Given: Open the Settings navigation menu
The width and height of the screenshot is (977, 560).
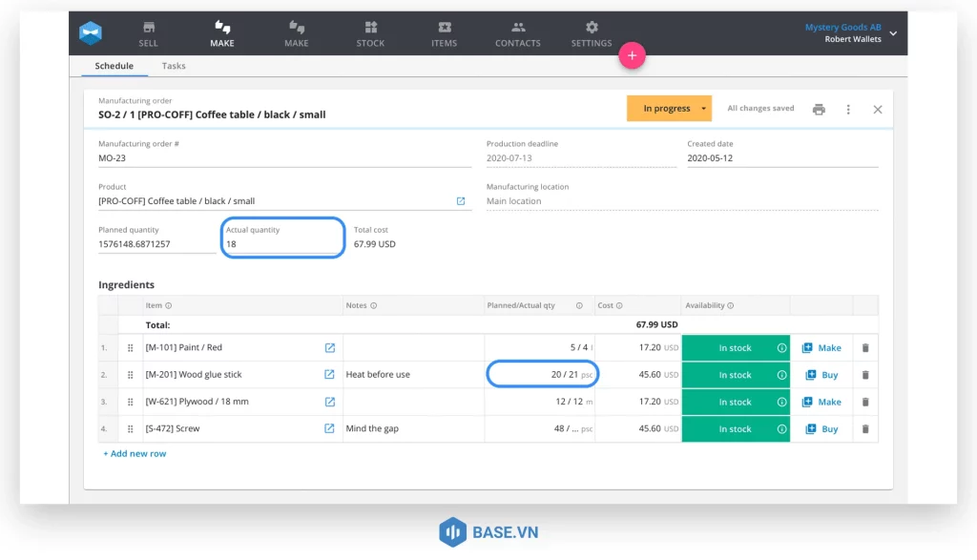Looking at the screenshot, I should click(x=592, y=33).
